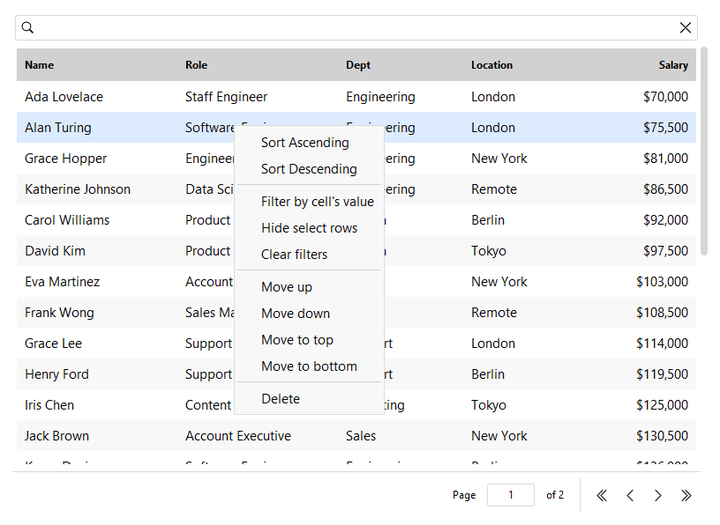
Task: Select Move up from context menu
Action: coord(309,287)
